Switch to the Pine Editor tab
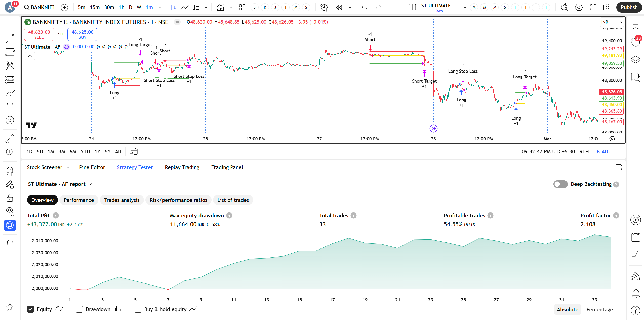This screenshot has height=320, width=644. 92,167
